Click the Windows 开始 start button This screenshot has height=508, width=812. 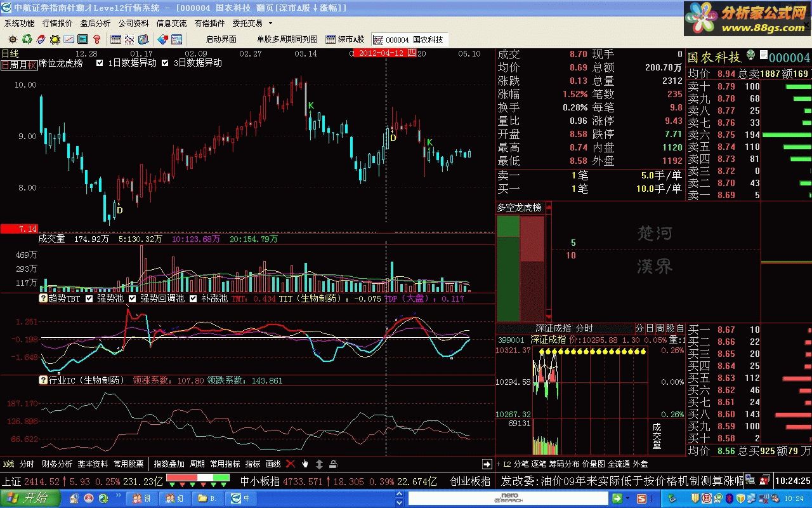[x=30, y=498]
